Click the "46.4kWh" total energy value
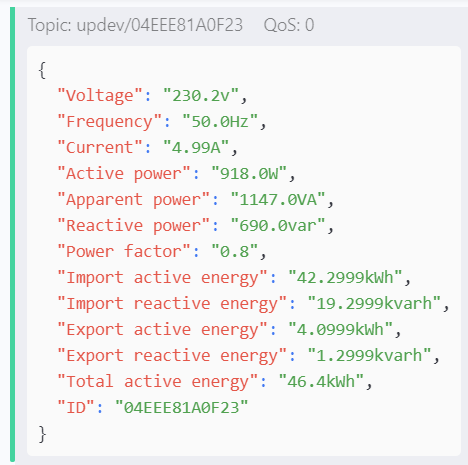Viewport: 468px width, 465px height. pyautogui.click(x=321, y=382)
